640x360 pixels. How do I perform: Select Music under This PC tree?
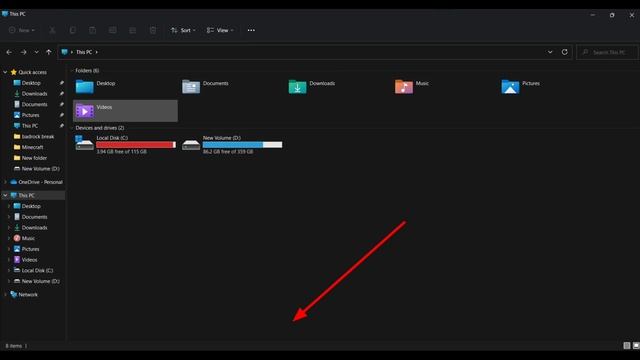point(28,238)
